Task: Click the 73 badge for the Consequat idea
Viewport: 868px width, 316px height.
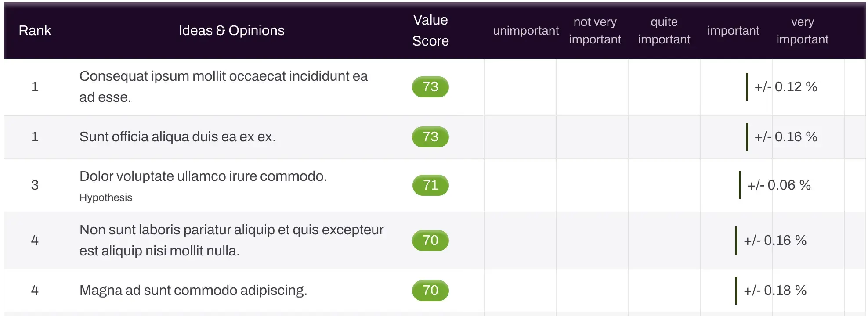Action: 430,86
